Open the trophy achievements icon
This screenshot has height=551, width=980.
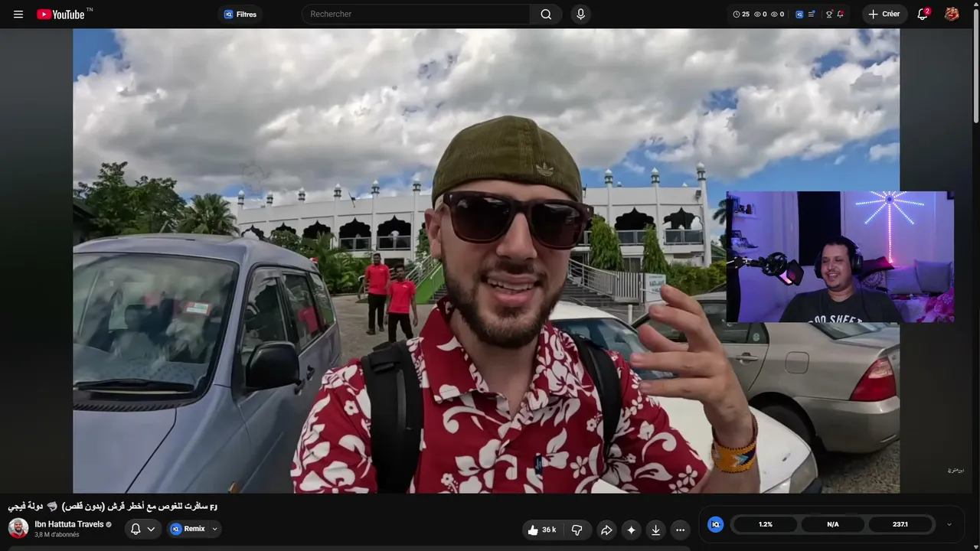(x=829, y=14)
